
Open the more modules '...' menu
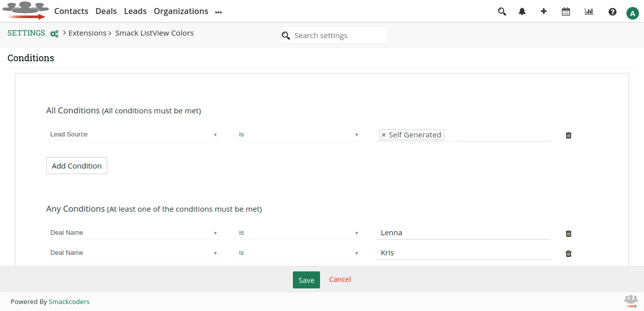coord(218,11)
